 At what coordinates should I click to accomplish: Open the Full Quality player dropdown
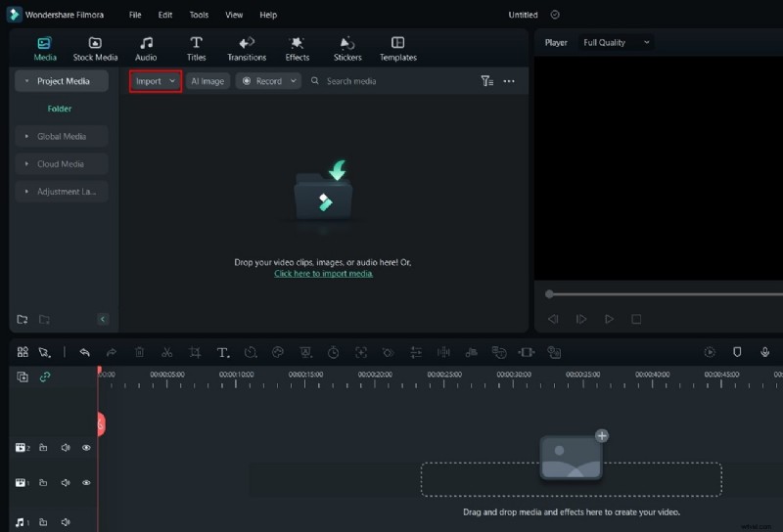click(617, 42)
